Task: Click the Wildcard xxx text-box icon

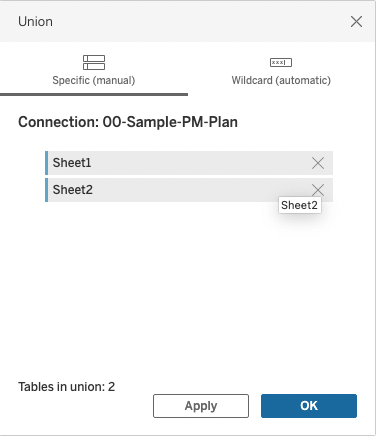Action: [x=281, y=62]
